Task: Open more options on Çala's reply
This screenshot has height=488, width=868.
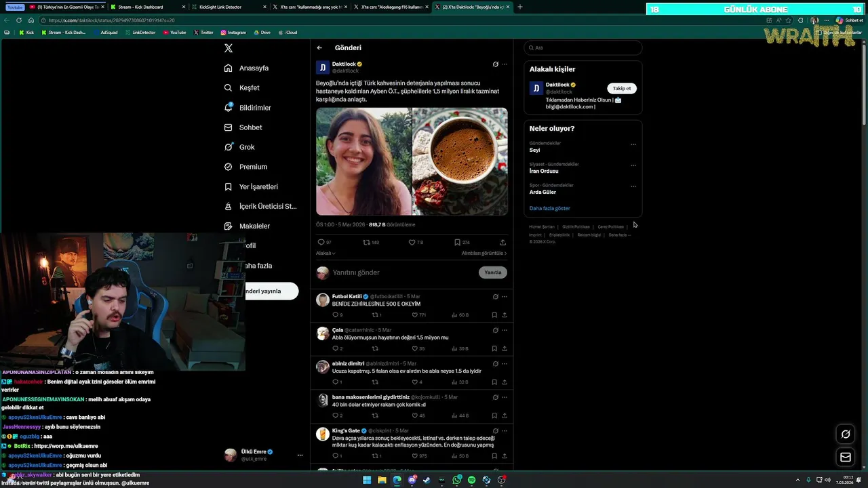Action: point(504,330)
